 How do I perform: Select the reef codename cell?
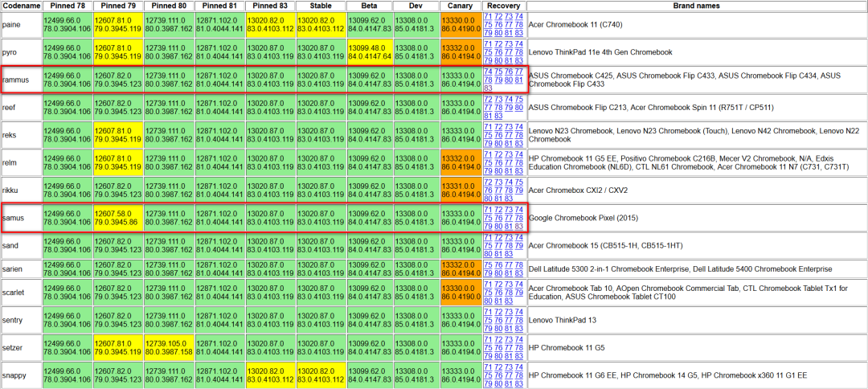pos(21,108)
